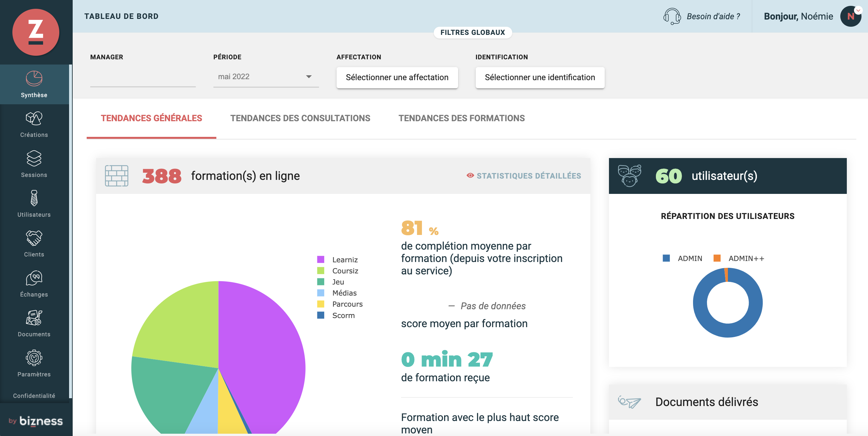
Task: Click the 81 % completion value
Action: tap(420, 228)
